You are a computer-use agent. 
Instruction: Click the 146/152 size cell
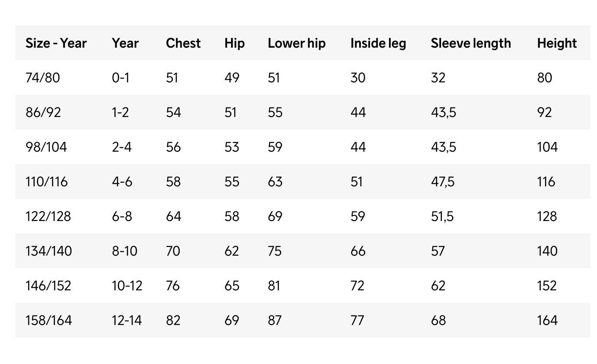(49, 286)
